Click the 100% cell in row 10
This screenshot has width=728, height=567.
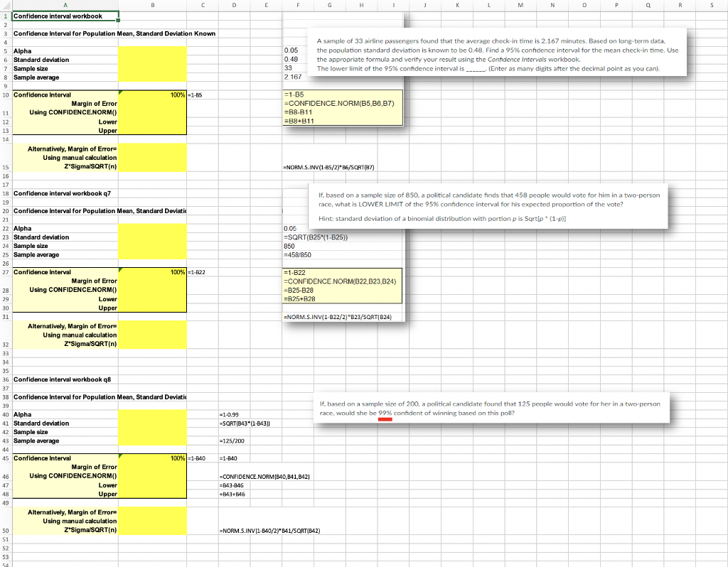click(153, 94)
